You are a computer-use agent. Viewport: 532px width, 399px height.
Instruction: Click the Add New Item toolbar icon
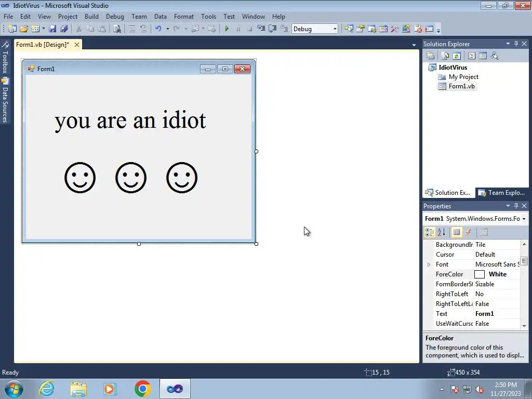pos(35,29)
